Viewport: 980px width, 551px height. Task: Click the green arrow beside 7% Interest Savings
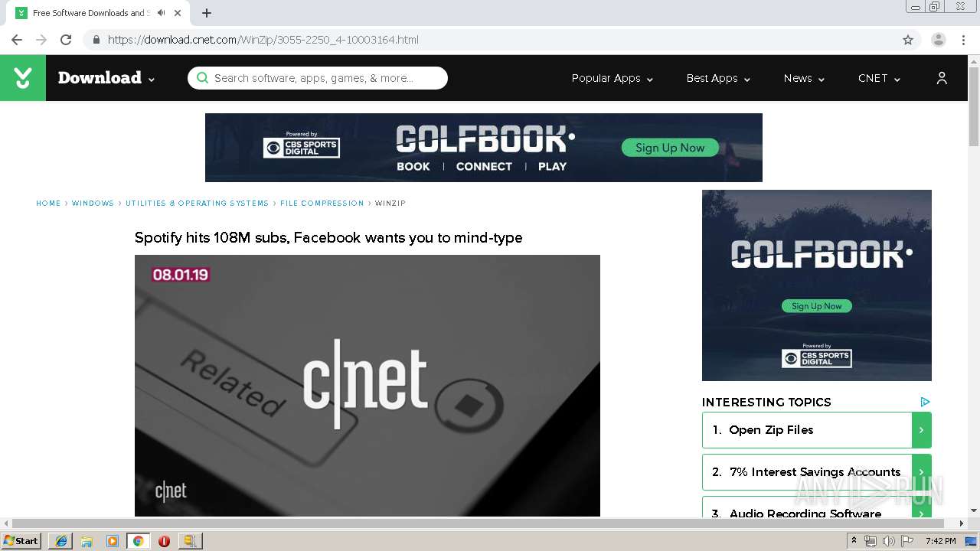pyautogui.click(x=921, y=472)
